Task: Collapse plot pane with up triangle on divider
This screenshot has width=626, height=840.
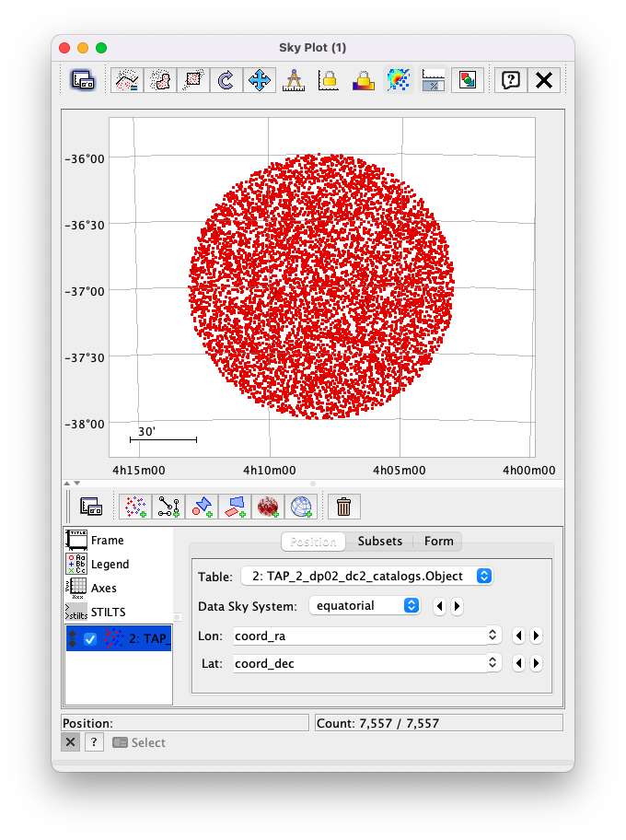Action: pos(67,484)
